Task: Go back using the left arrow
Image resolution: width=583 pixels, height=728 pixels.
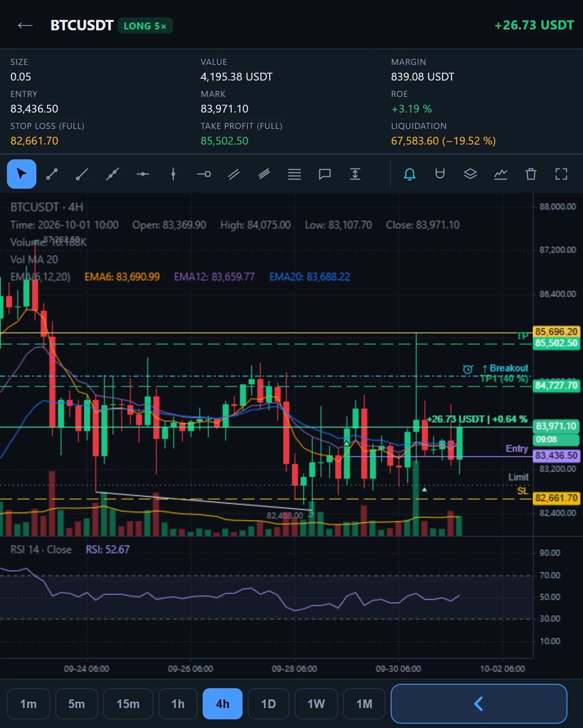Action: coord(25,26)
